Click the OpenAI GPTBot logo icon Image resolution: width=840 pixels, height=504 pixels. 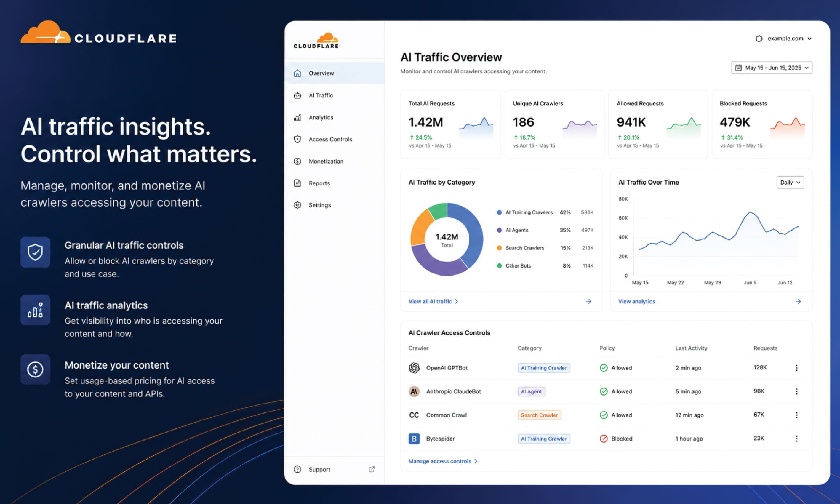point(414,368)
